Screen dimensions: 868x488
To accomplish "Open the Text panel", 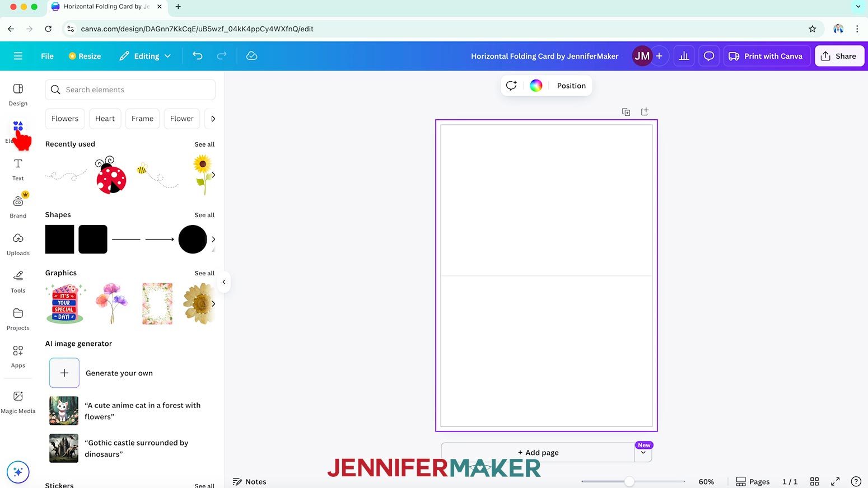I will (x=18, y=170).
